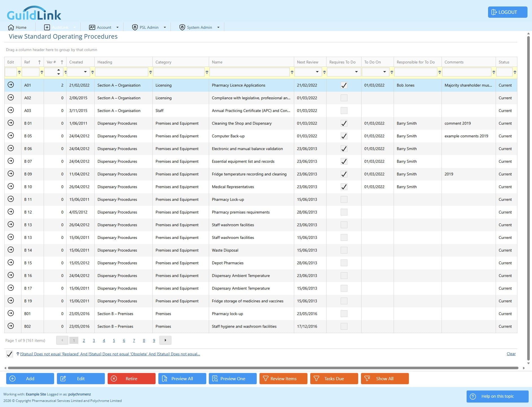Go to page 9 of results
Viewport: 532px width, 407px height.
click(154, 340)
